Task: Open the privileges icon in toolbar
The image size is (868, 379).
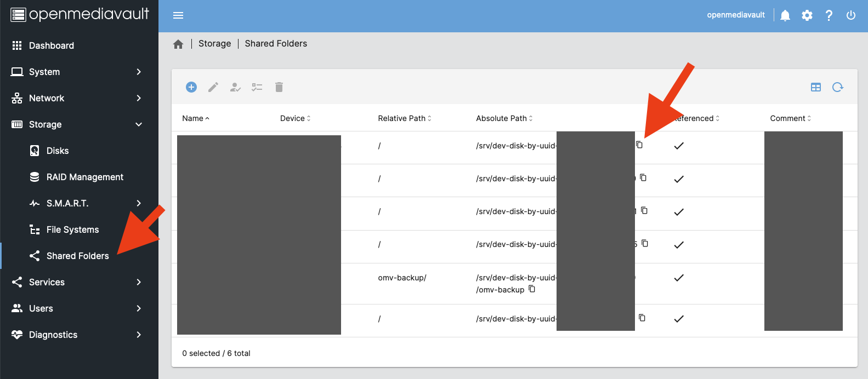Action: tap(235, 87)
